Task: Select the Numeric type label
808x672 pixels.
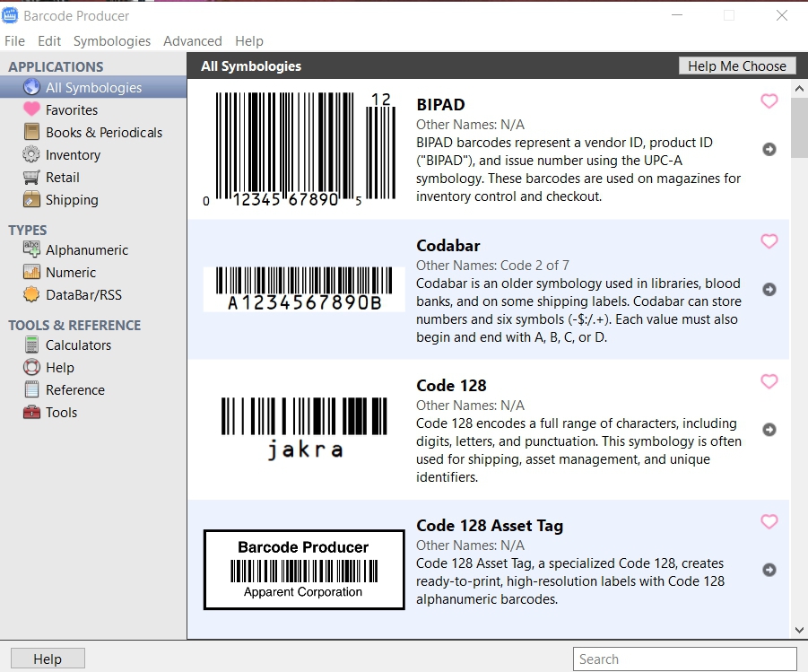Action: coord(71,273)
